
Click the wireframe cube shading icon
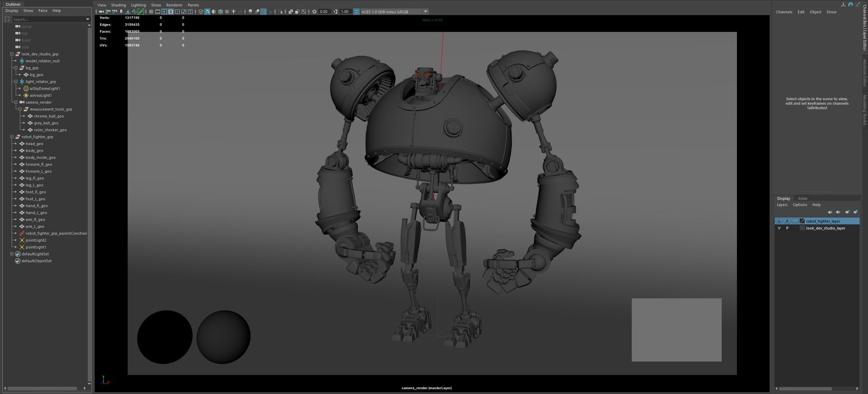pyautogui.click(x=201, y=12)
